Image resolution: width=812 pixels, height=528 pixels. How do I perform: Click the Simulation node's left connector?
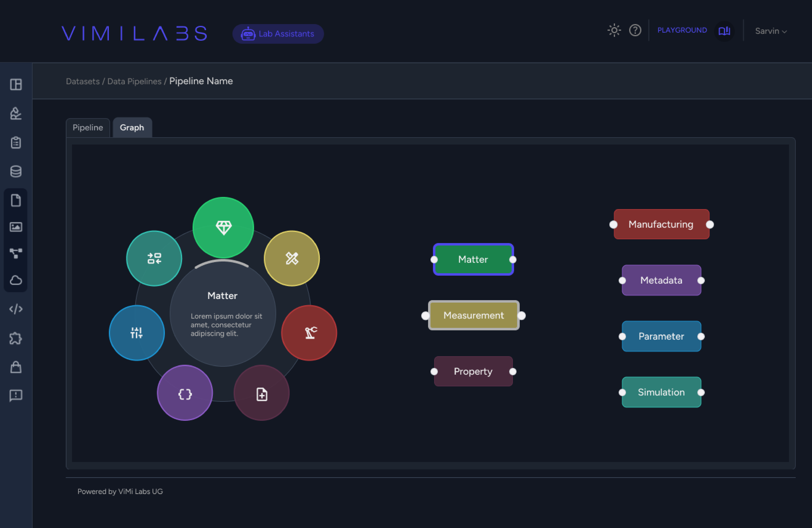point(622,392)
